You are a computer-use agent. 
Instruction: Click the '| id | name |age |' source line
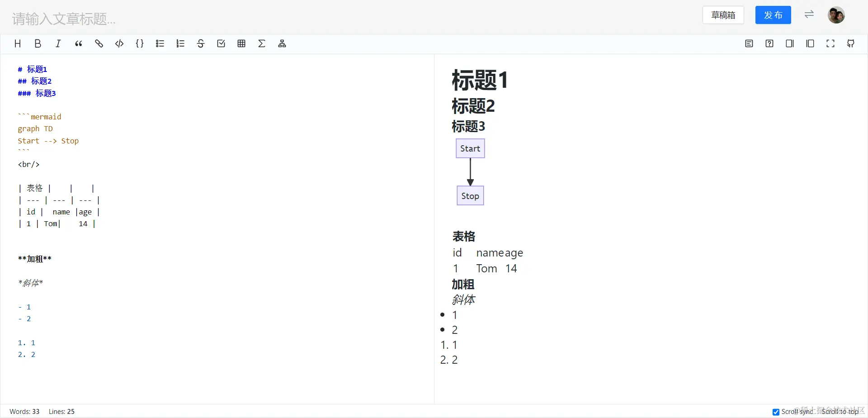[x=59, y=212]
